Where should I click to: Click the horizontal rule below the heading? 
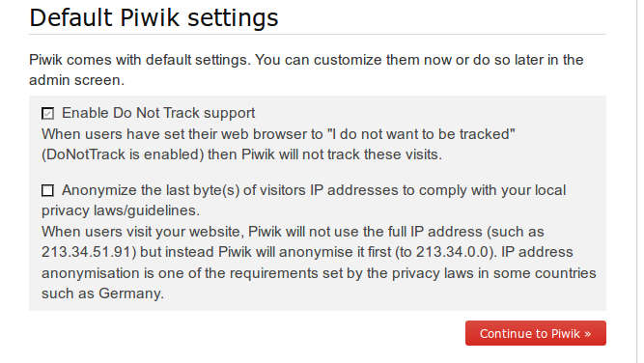click(317, 35)
